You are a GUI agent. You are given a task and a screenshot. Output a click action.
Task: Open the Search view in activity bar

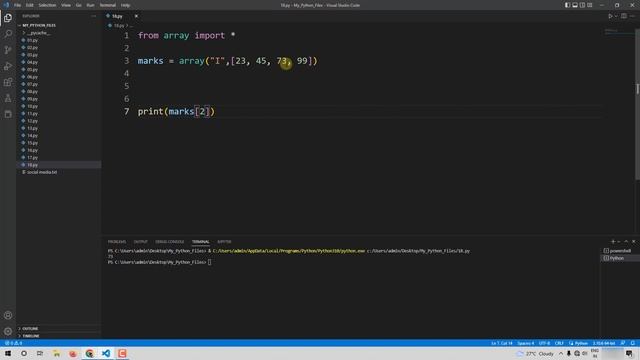pos(8,34)
